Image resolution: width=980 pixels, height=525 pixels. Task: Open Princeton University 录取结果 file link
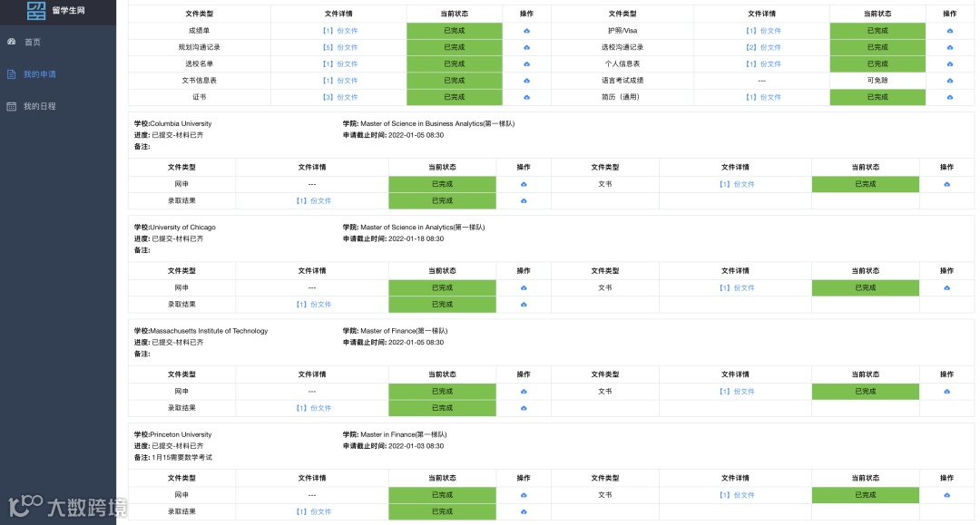[x=314, y=512]
